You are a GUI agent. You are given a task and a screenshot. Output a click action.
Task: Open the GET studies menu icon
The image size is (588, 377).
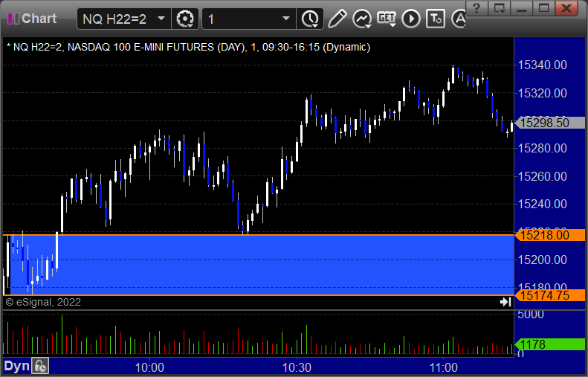[387, 19]
